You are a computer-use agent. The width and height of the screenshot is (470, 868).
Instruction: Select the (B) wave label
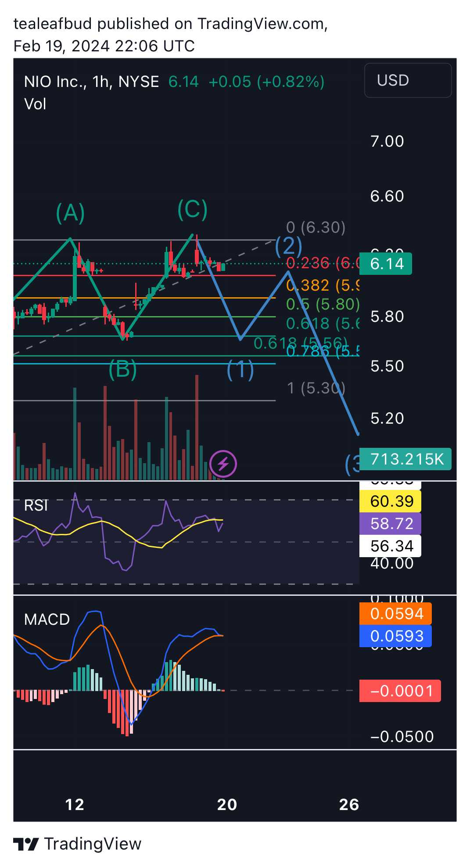coord(123,369)
